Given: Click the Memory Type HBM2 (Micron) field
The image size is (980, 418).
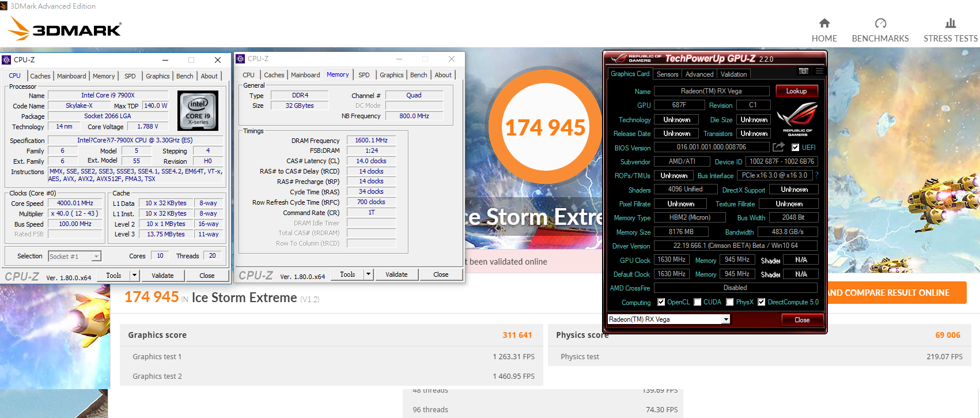Looking at the screenshot, I should 690,217.
